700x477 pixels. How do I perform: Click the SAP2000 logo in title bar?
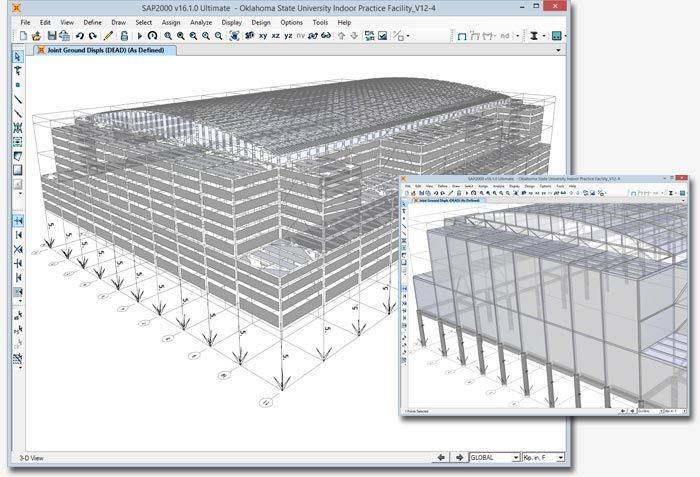[17, 8]
